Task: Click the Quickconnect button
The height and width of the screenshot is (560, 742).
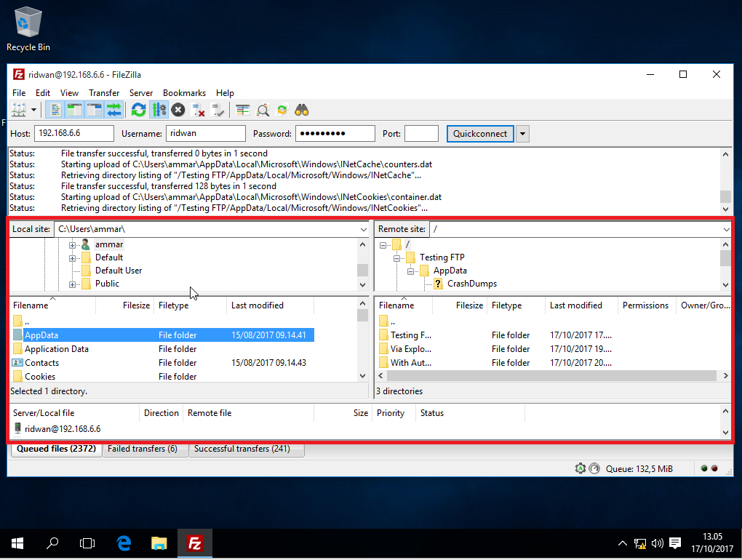Action: click(480, 133)
